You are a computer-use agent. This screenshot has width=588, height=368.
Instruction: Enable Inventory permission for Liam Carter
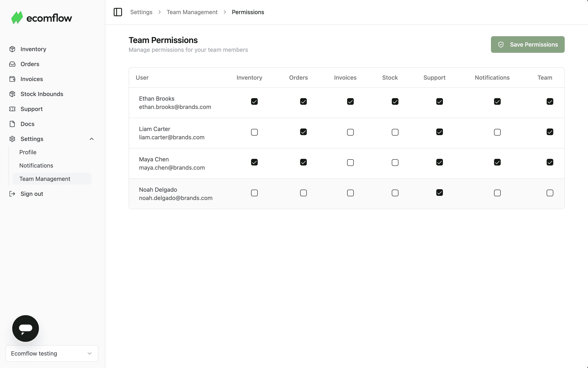click(x=254, y=132)
